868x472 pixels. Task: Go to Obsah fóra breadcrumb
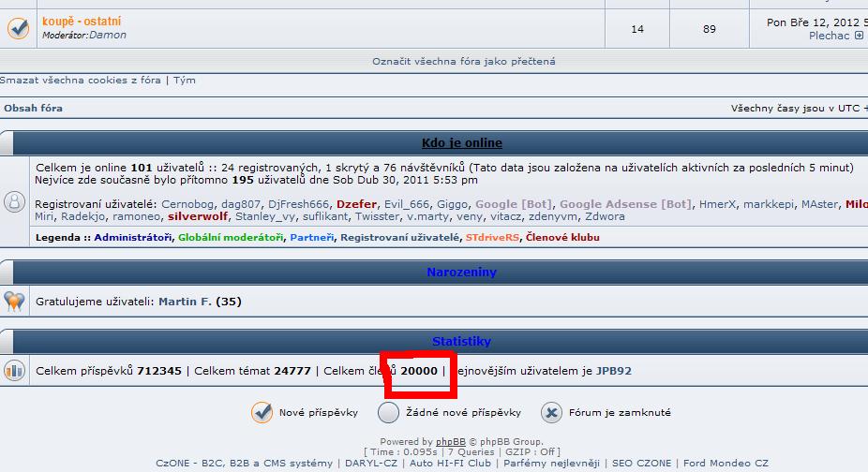coord(34,109)
